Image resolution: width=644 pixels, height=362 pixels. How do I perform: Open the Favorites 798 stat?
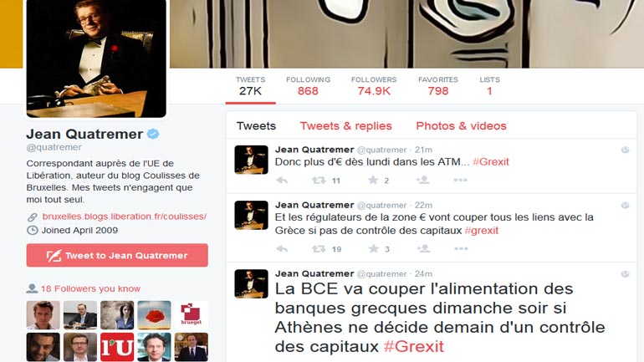click(437, 86)
